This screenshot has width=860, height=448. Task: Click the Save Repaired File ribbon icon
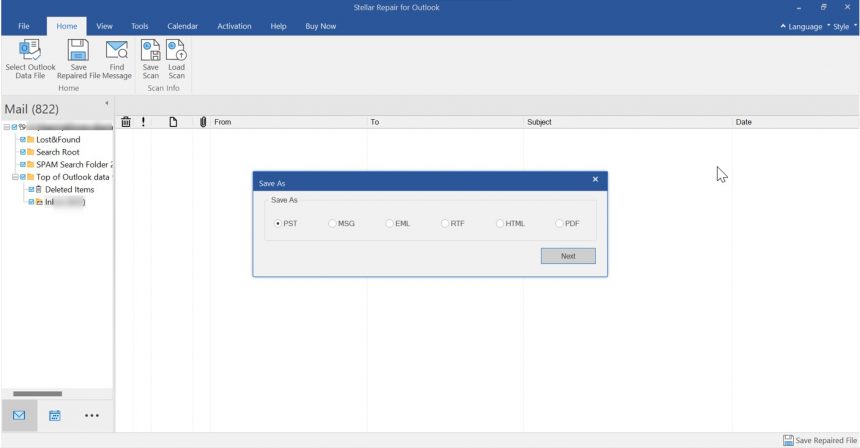pos(78,50)
